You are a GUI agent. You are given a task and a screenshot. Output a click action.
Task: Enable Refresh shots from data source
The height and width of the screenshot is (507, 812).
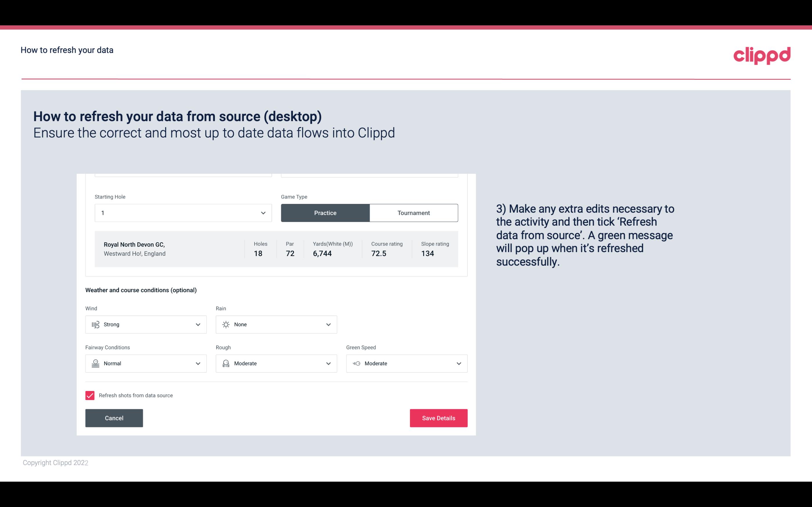tap(90, 395)
